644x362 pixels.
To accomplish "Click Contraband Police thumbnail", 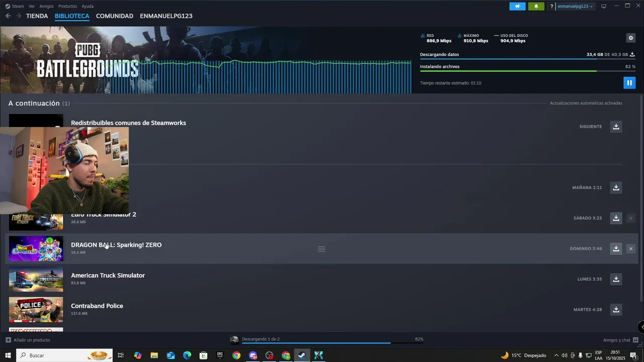I will (x=36, y=310).
